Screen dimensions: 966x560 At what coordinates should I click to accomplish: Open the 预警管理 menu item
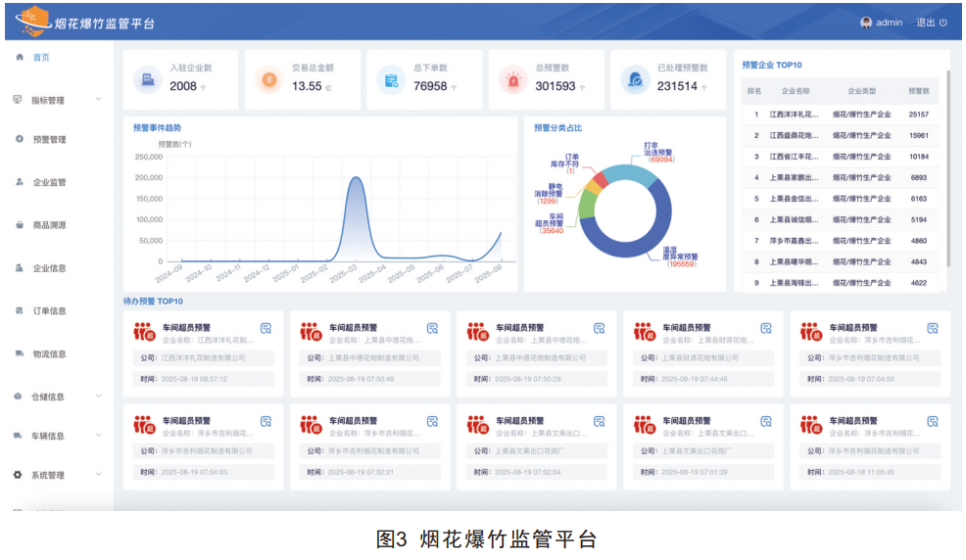pos(49,140)
